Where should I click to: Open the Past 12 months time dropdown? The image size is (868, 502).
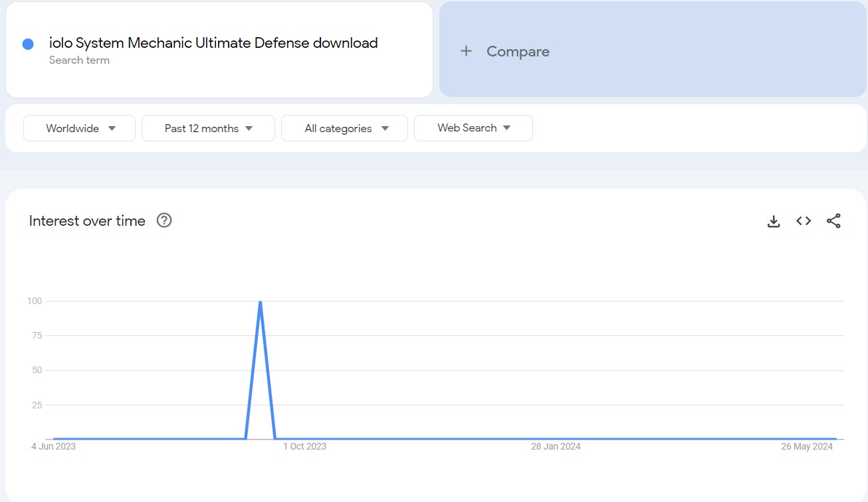(208, 128)
